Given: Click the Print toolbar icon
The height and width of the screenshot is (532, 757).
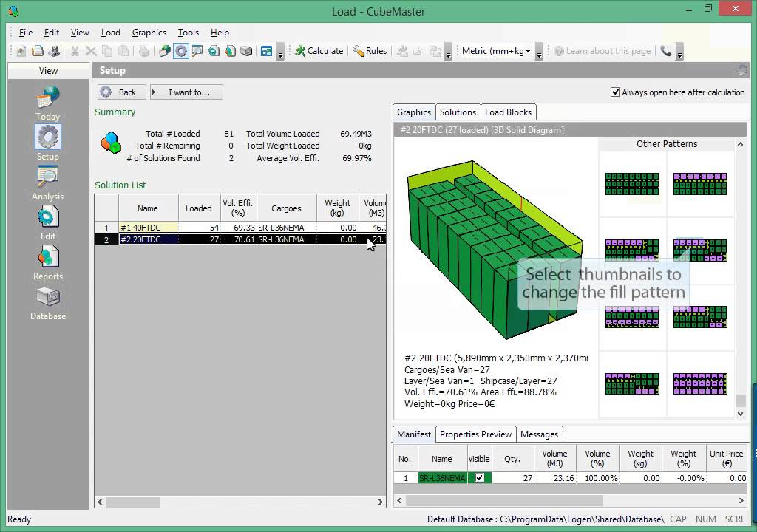Looking at the screenshot, I should point(38,51).
